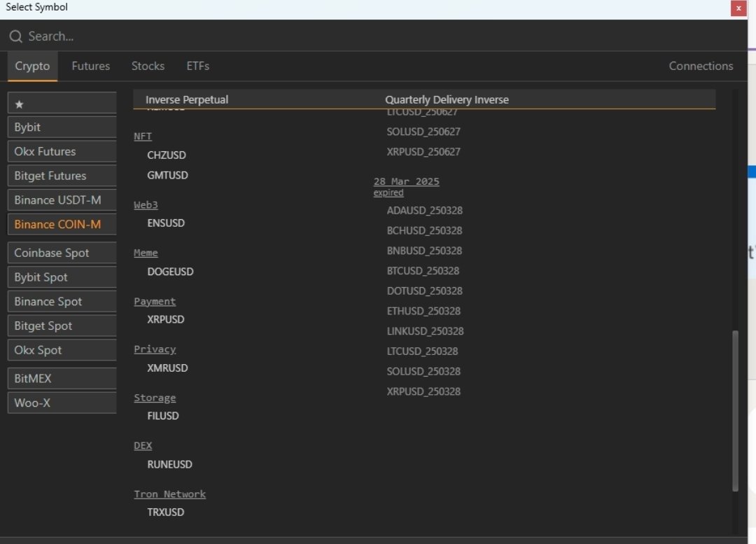Click the NFT category heading
This screenshot has width=756, height=544.
click(143, 136)
